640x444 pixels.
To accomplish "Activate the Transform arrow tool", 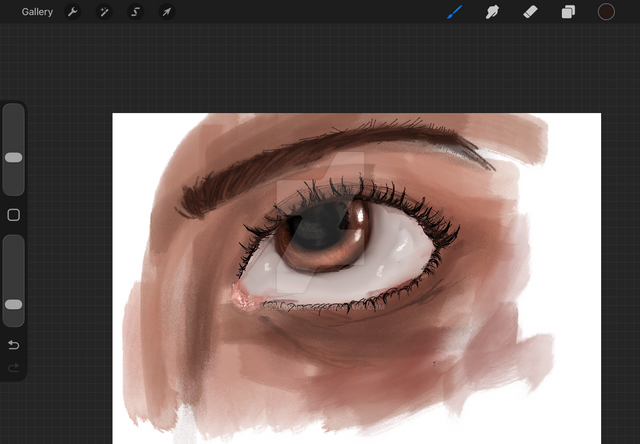I will 167,12.
